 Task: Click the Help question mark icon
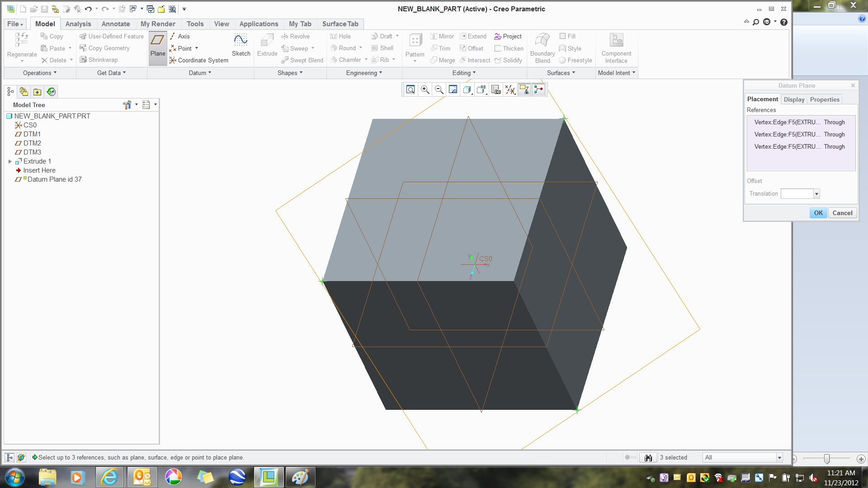(x=784, y=22)
